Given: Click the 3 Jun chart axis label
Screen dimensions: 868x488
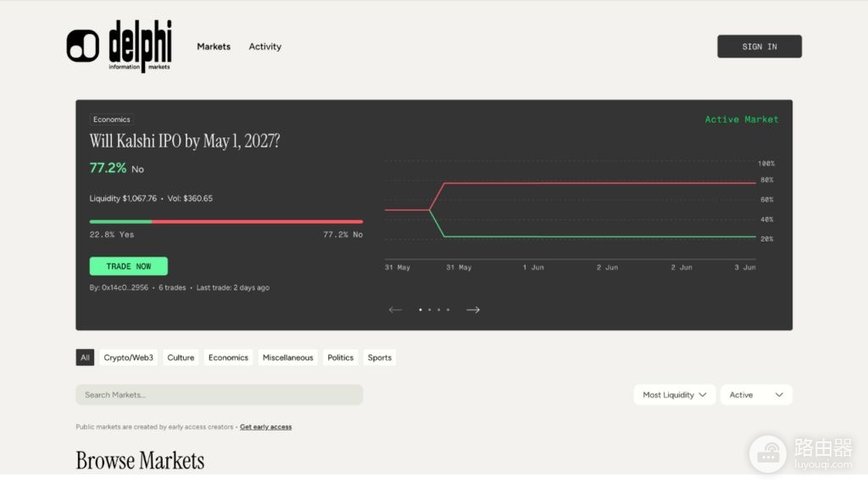Looking at the screenshot, I should [x=745, y=267].
